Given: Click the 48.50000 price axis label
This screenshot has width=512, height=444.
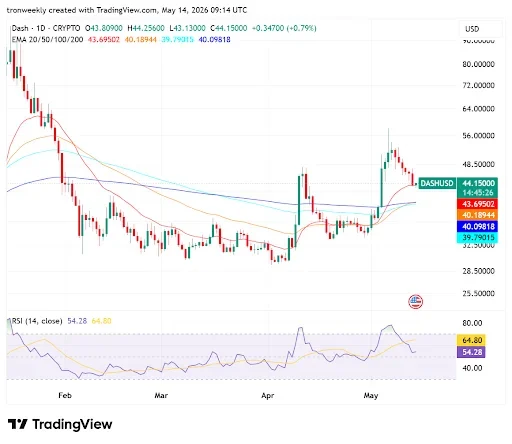Looking at the screenshot, I should click(478, 164).
